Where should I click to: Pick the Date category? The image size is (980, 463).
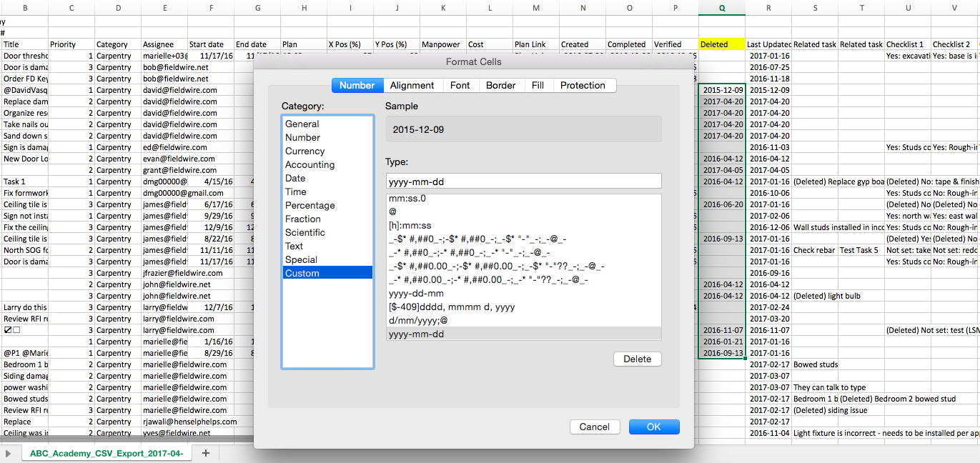pos(295,178)
